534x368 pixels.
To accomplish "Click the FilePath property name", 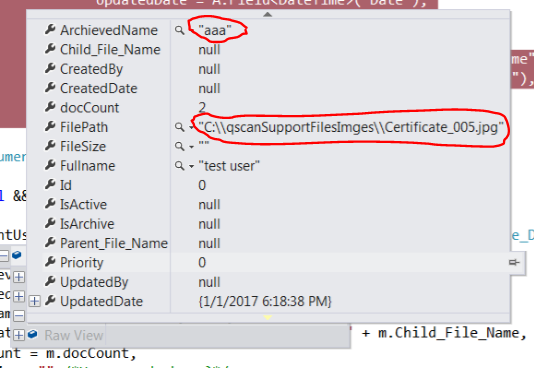I will coord(84,127).
